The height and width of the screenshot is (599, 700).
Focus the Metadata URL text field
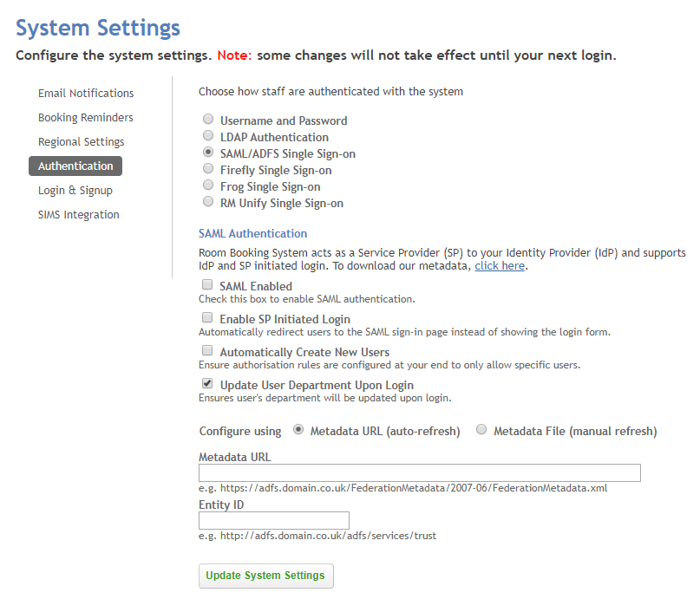(x=419, y=472)
